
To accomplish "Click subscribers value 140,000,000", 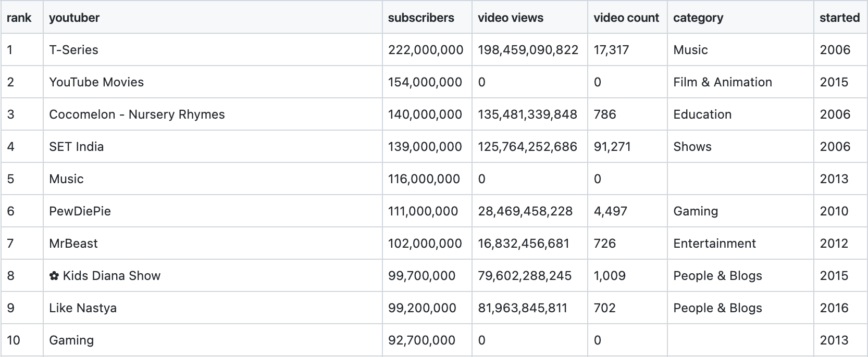I will tap(425, 114).
